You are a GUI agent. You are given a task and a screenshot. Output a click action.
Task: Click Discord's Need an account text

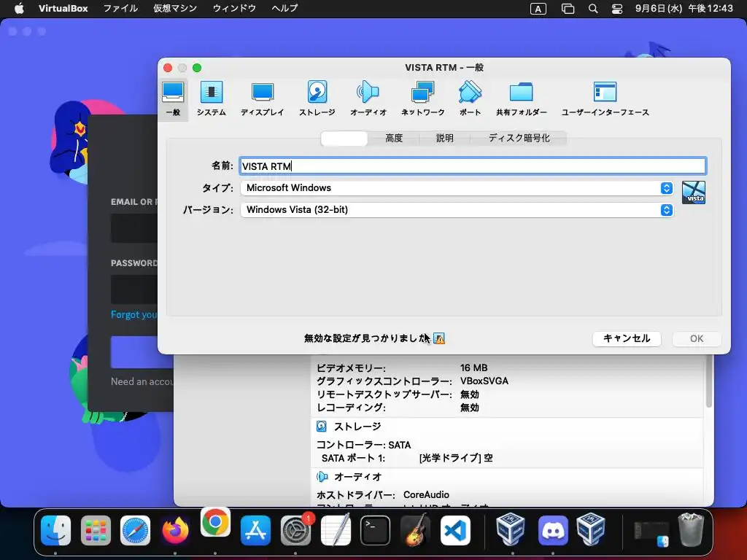141,381
